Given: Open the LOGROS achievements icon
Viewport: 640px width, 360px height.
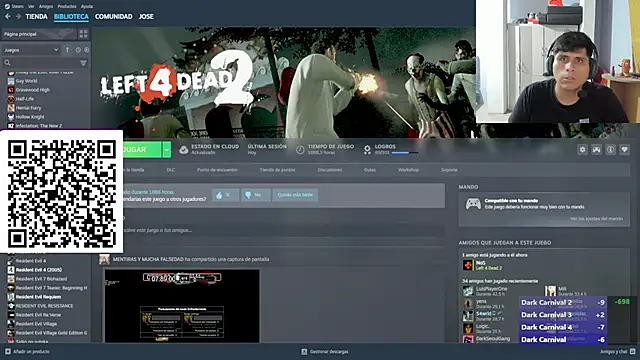Looking at the screenshot, I should (x=367, y=150).
